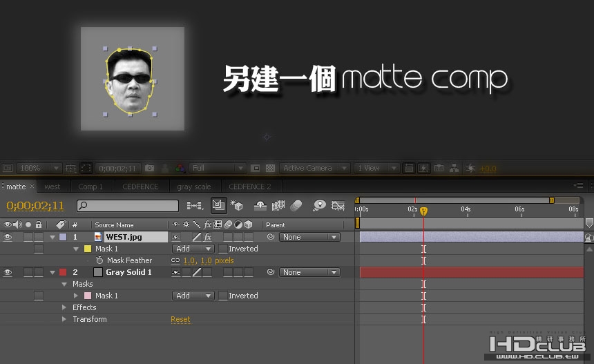This screenshot has height=364, width=594.
Task: Expand the Transform group
Action: pyautogui.click(x=64, y=319)
